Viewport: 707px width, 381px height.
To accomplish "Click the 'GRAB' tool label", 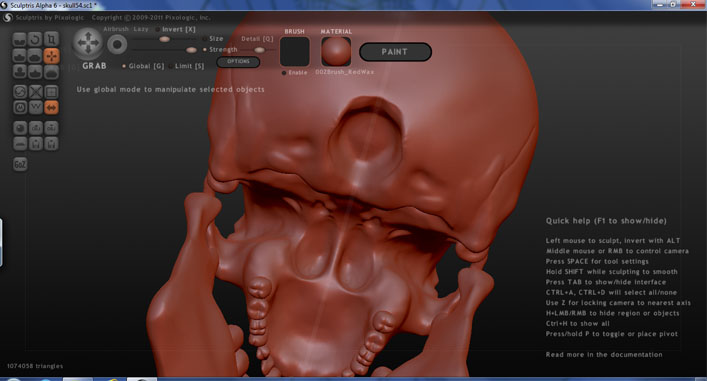I will [94, 66].
